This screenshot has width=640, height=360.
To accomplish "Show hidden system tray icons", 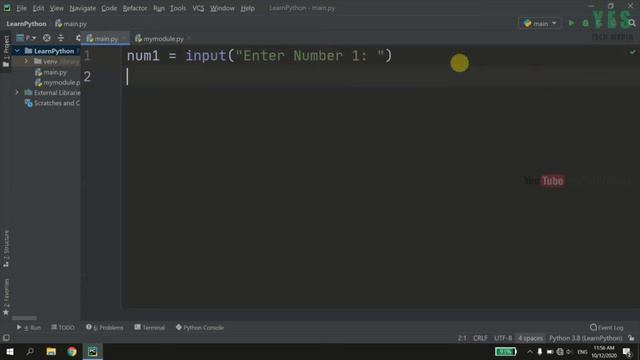I will coord(530,352).
